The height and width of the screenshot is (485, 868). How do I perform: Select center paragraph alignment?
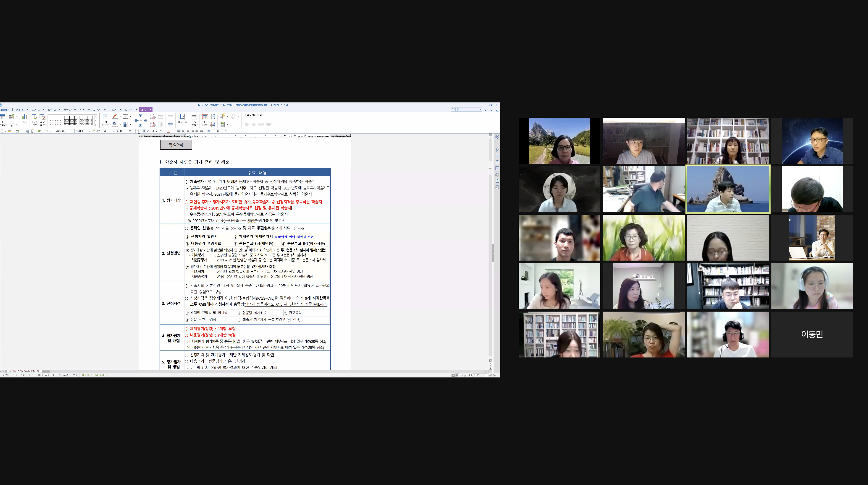coord(188,131)
